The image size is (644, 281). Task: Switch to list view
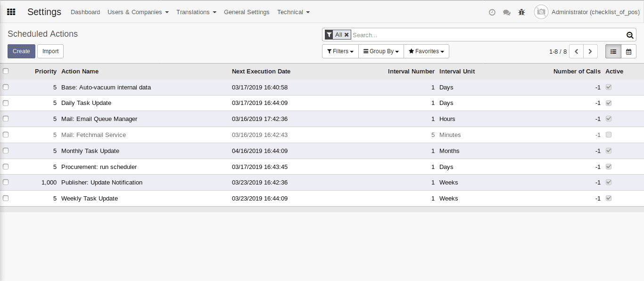tap(613, 51)
